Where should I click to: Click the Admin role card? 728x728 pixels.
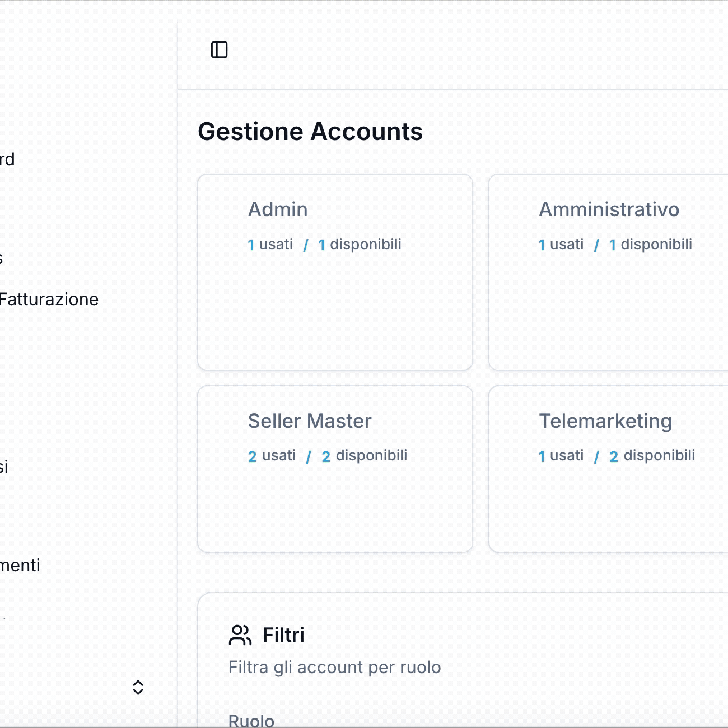(x=335, y=272)
